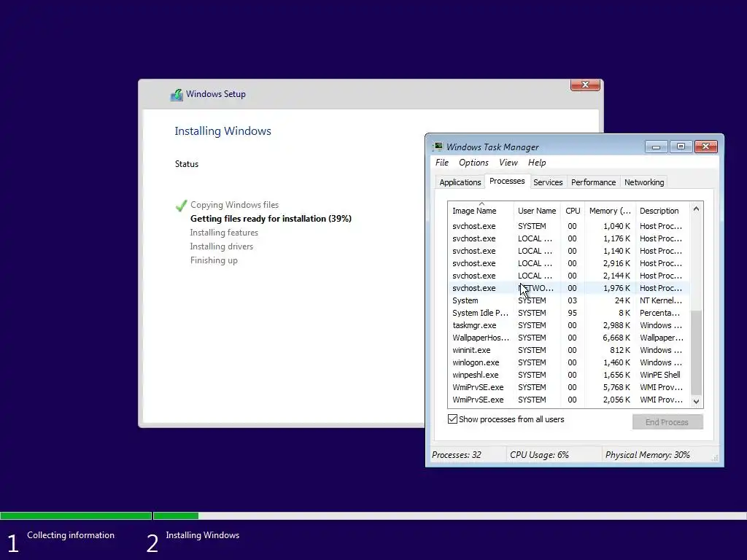747x560 pixels.
Task: Click the Installing Windows progress bar segment
Action: click(x=449, y=516)
